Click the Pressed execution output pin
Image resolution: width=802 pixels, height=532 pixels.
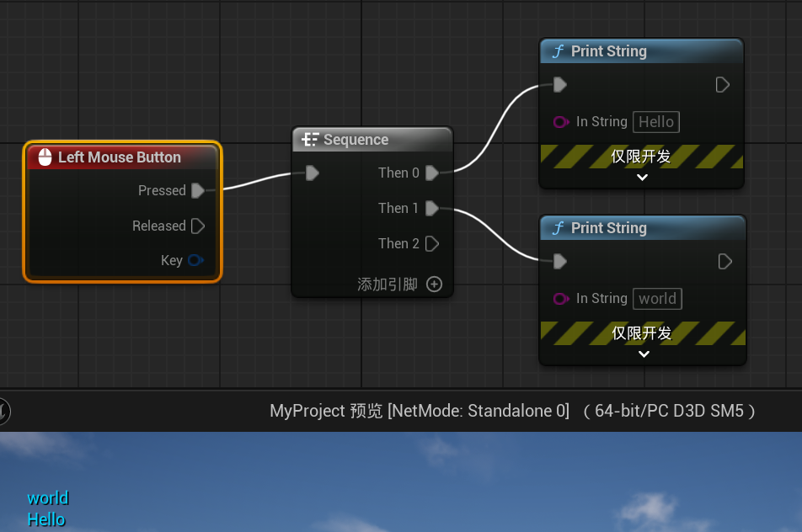tap(197, 191)
